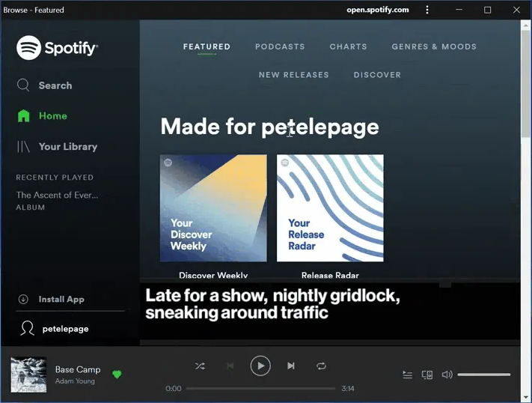Toggle repeat mode

(x=321, y=366)
